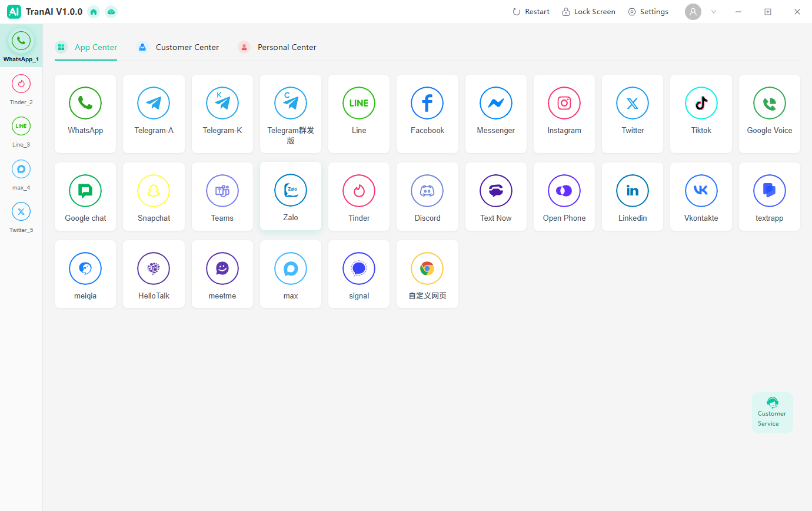The image size is (812, 511).
Task: Open the meetme app tile
Action: click(222, 274)
